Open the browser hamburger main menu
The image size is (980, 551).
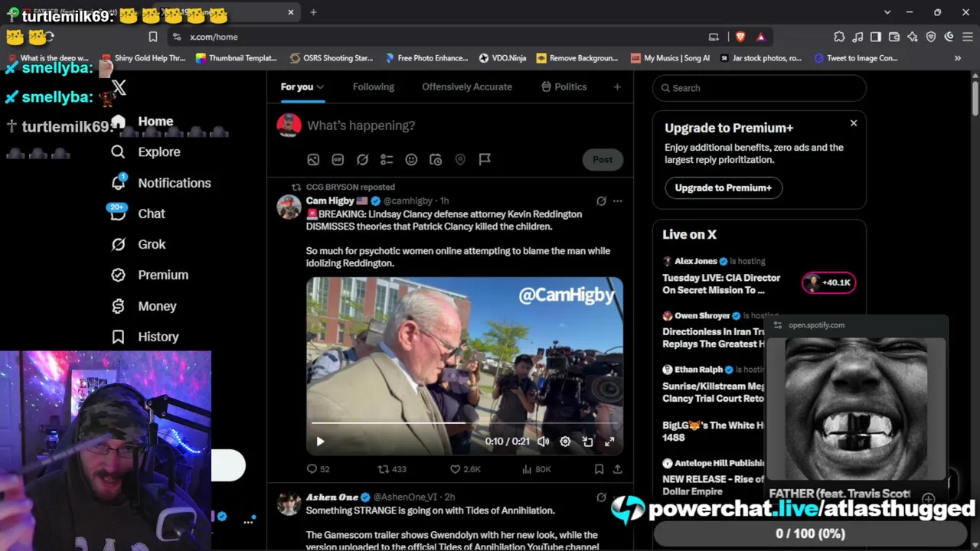(968, 37)
